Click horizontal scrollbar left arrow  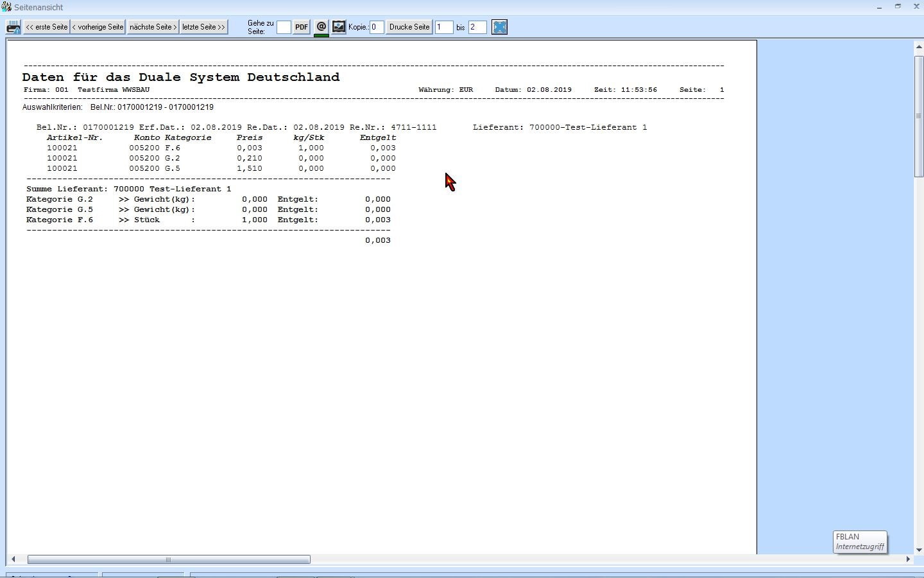pos(13,559)
